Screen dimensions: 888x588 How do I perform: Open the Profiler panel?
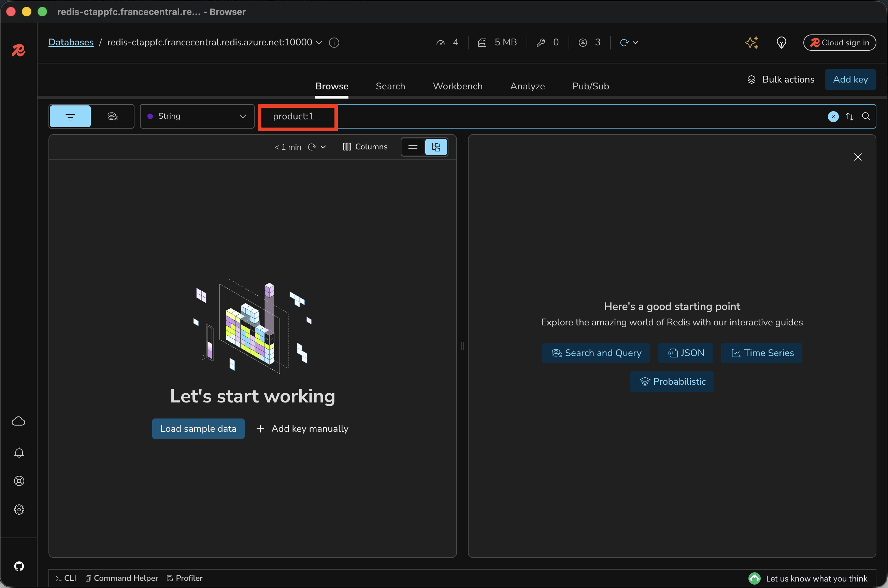185,578
